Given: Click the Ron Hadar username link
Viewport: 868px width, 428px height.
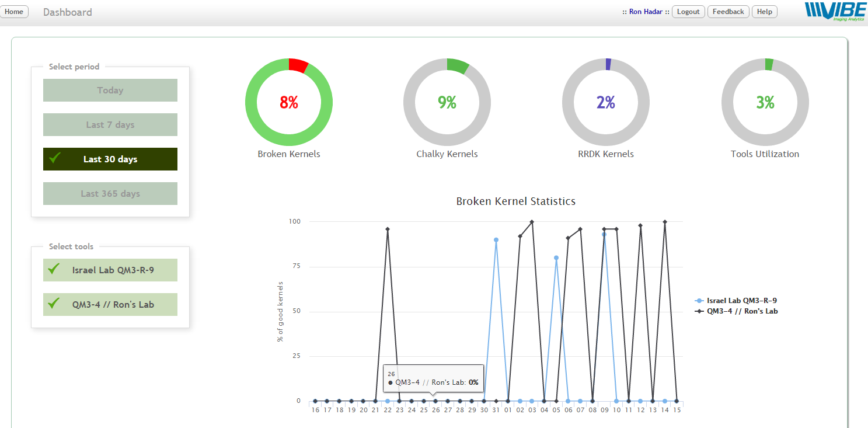Looking at the screenshot, I should click(x=646, y=12).
